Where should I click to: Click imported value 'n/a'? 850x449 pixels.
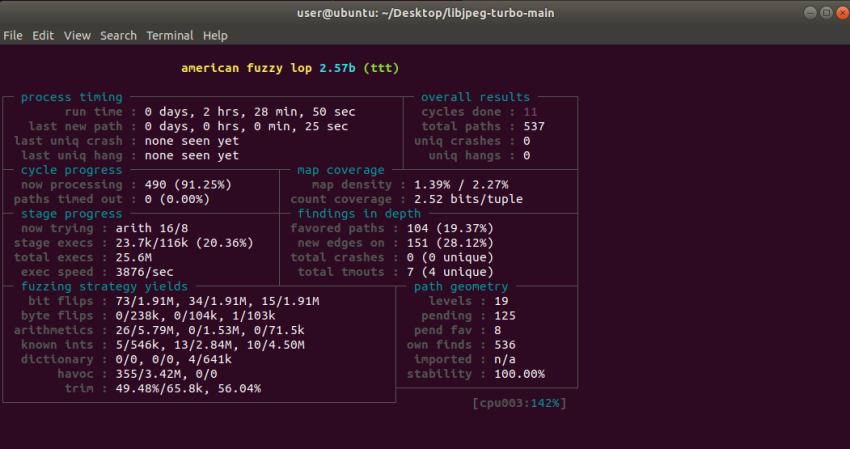pyautogui.click(x=505, y=360)
